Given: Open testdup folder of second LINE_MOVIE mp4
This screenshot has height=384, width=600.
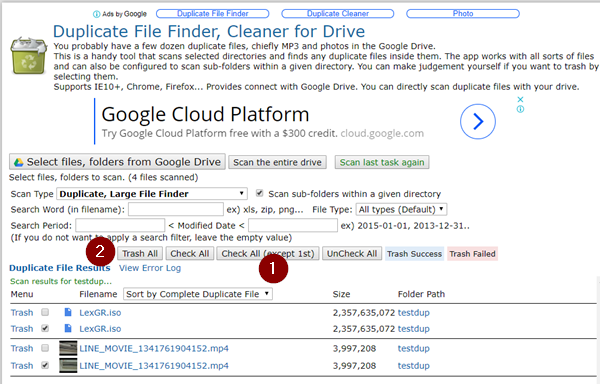Looking at the screenshot, I should (x=414, y=366).
